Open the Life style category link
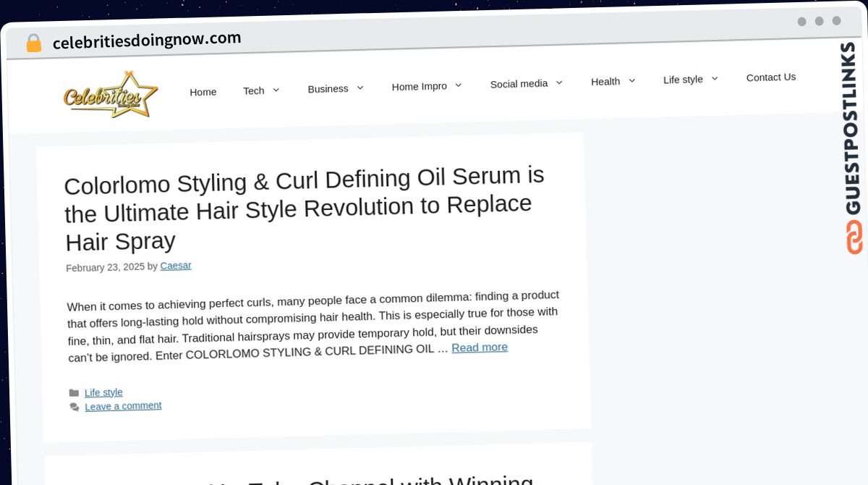 coord(103,392)
